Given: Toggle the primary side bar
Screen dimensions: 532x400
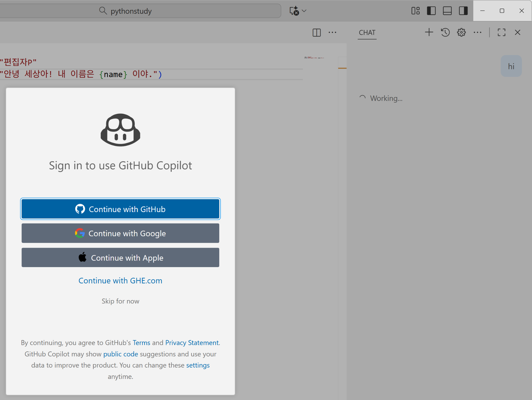Looking at the screenshot, I should pos(431,11).
